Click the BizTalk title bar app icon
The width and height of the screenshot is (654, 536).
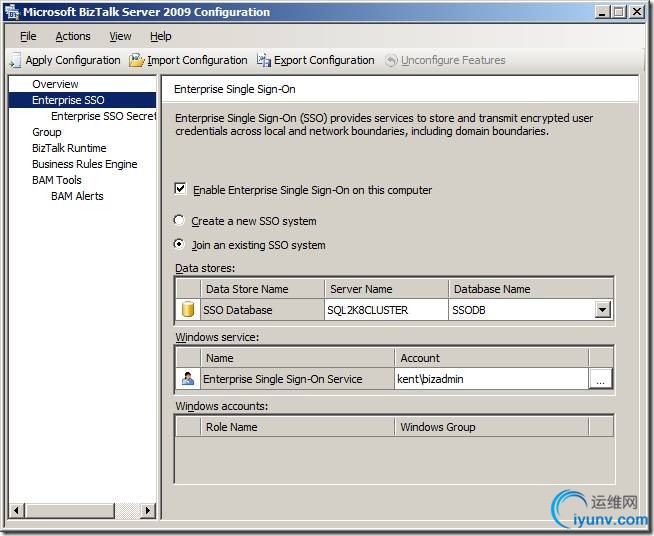point(12,12)
